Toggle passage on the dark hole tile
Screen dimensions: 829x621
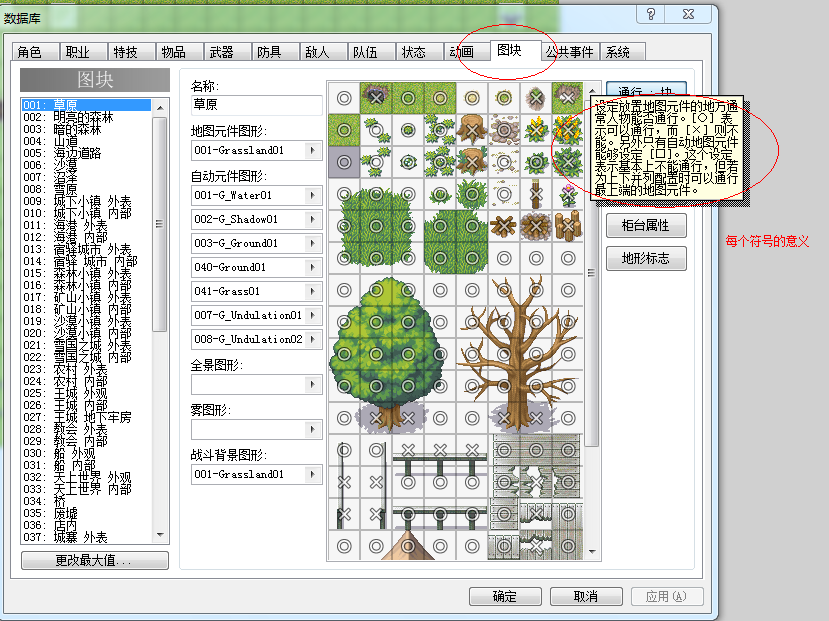point(376,98)
